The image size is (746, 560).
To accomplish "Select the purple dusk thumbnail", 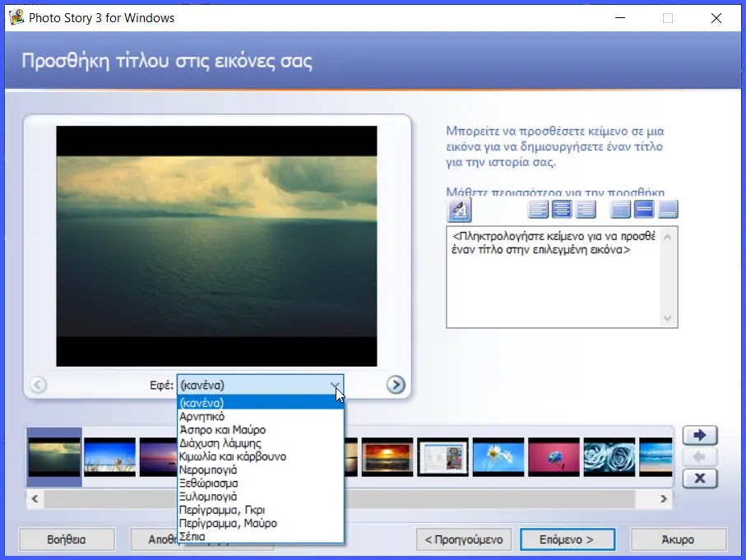I will [159, 457].
